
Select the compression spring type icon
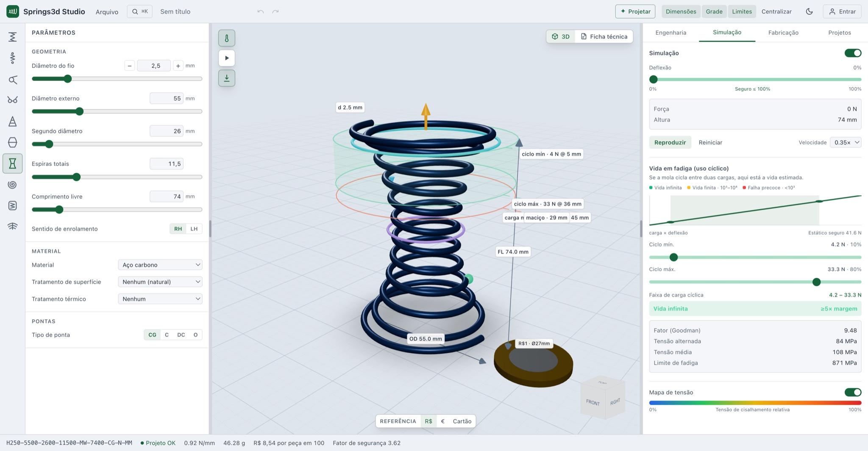point(12,37)
